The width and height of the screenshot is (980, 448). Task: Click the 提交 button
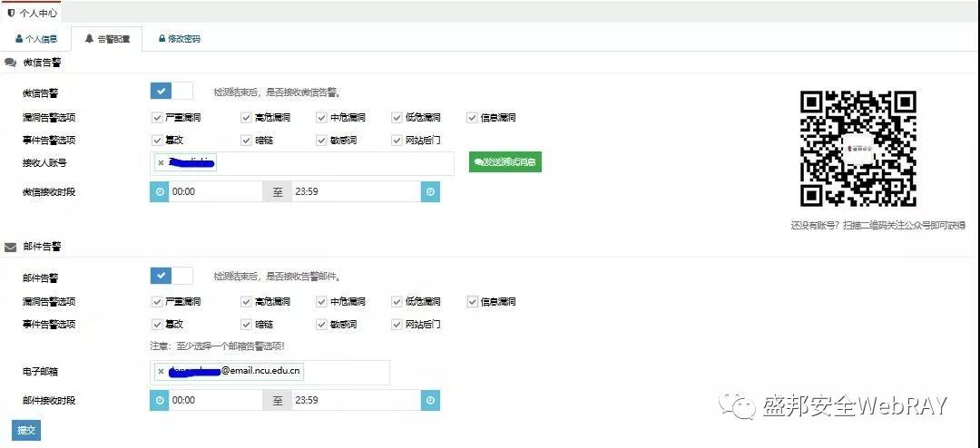(x=26, y=430)
